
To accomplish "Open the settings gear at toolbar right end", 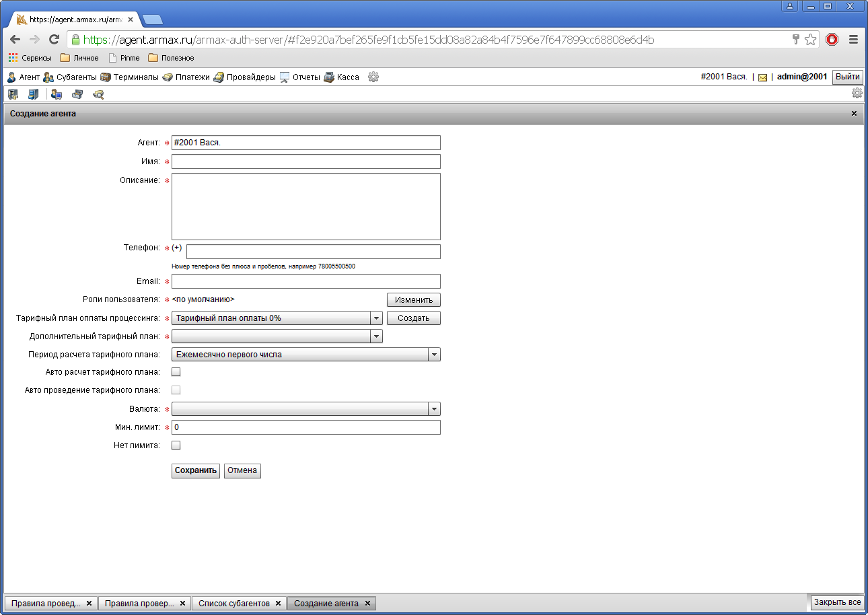I will (x=857, y=94).
